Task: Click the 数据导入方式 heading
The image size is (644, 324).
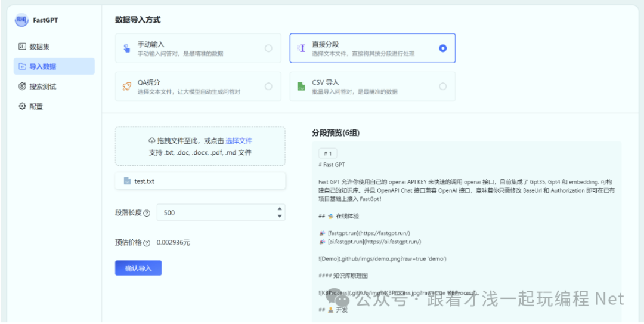Action: pos(138,19)
